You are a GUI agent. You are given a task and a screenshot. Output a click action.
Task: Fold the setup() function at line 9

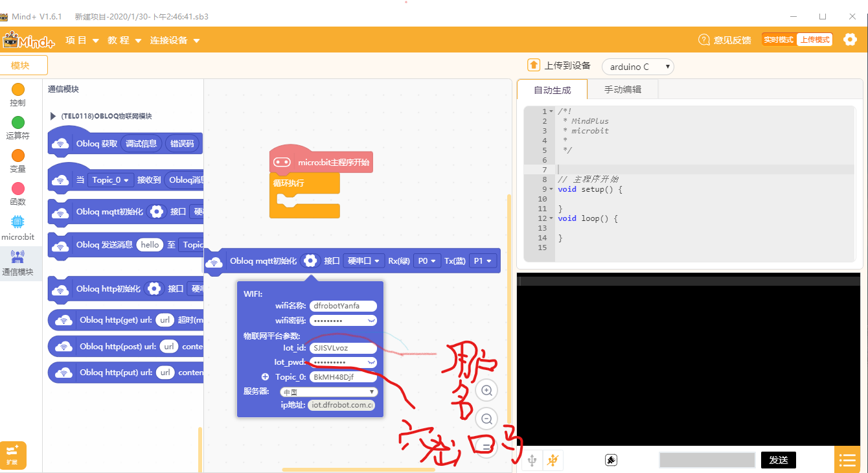coord(551,189)
